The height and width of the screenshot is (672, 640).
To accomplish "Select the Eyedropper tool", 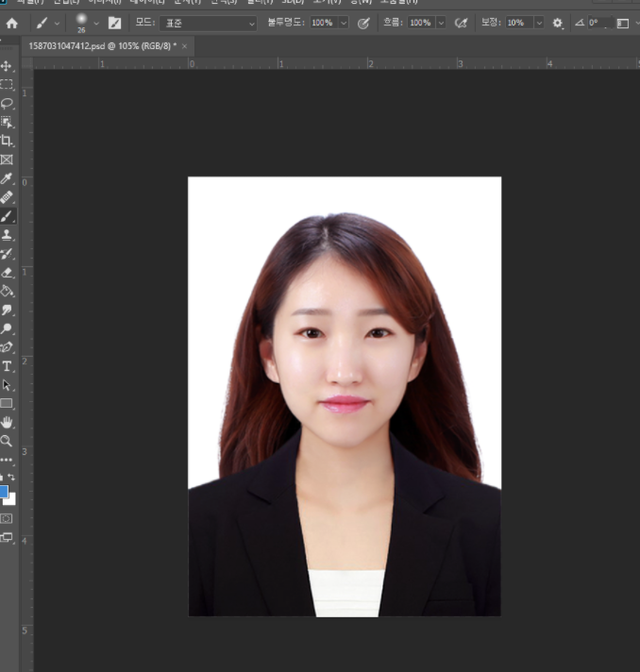I will [x=7, y=178].
